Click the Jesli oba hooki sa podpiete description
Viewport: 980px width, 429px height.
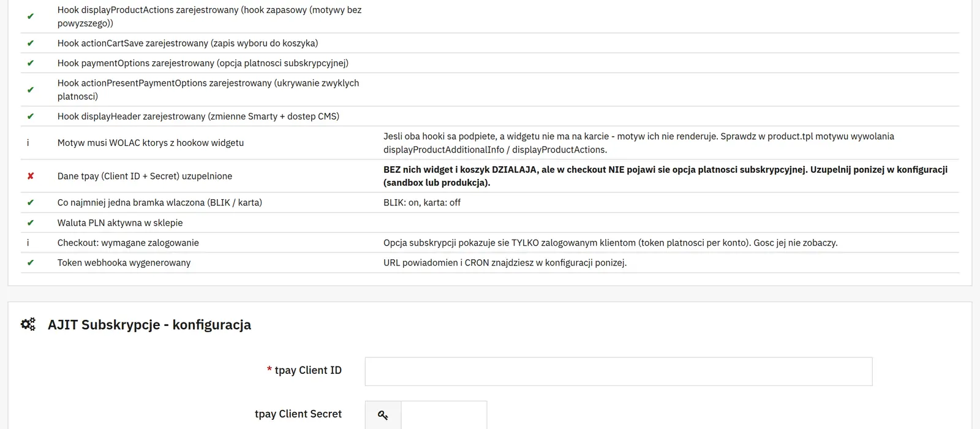(x=639, y=143)
